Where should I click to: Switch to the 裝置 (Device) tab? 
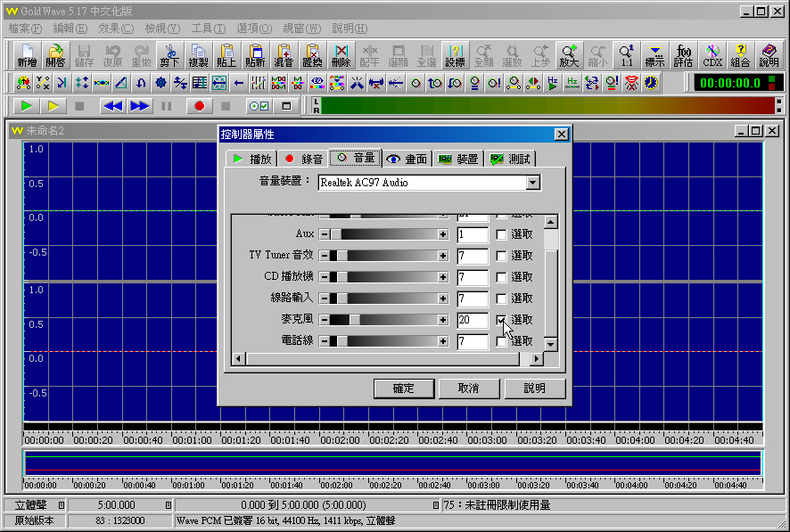[458, 159]
